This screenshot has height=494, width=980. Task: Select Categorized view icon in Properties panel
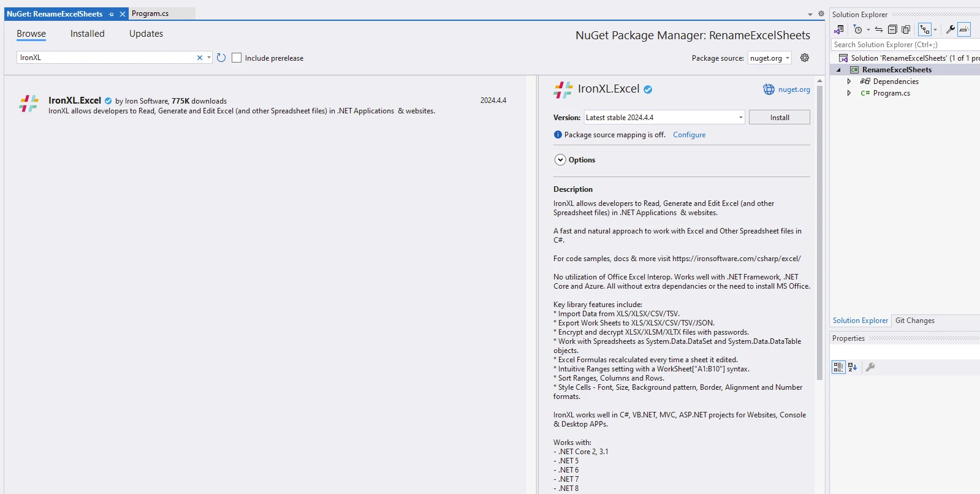838,367
